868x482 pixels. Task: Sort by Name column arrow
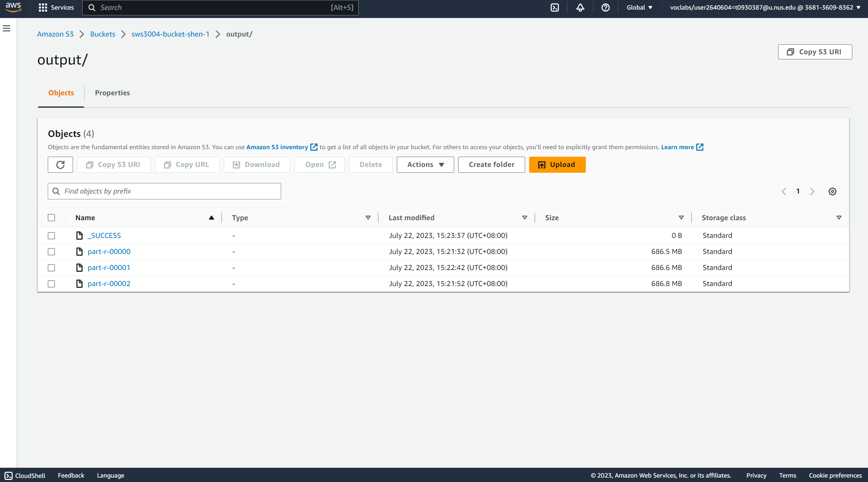(x=212, y=218)
